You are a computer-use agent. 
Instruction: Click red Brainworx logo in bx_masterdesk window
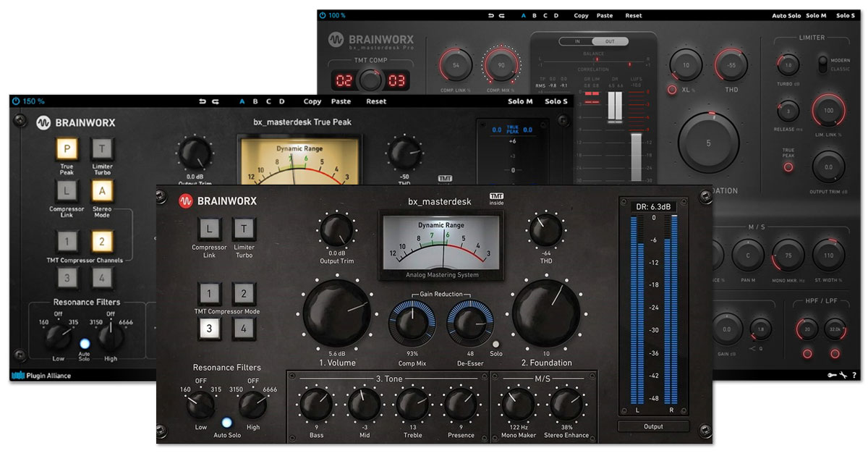click(184, 201)
